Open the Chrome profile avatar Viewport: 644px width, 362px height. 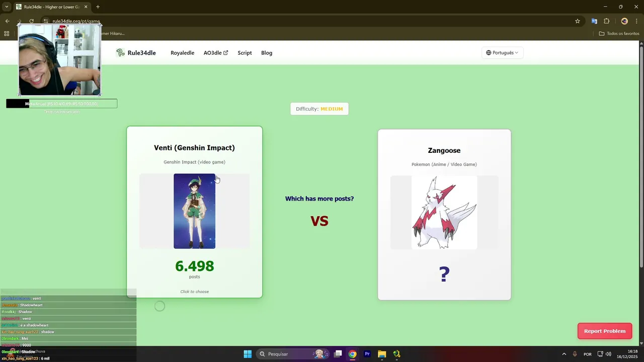(624, 21)
